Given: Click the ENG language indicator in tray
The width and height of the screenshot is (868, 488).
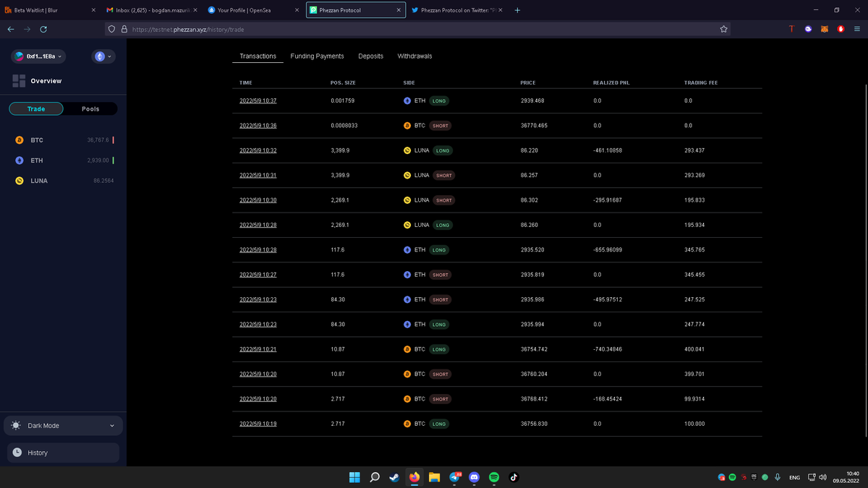Looking at the screenshot, I should [x=794, y=477].
